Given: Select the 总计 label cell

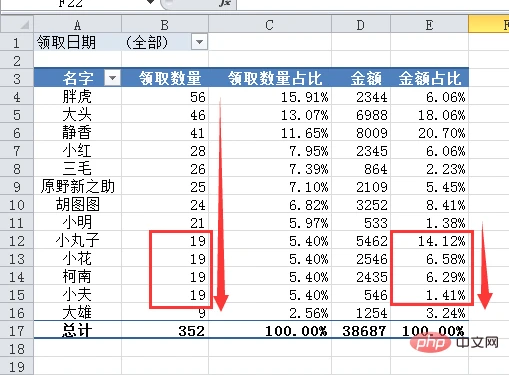Looking at the screenshot, I should [77, 331].
